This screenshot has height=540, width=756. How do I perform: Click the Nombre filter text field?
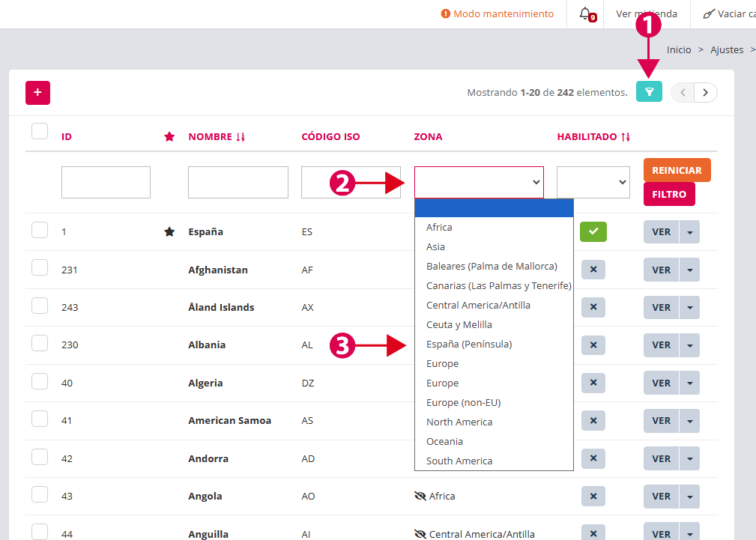[x=238, y=182]
